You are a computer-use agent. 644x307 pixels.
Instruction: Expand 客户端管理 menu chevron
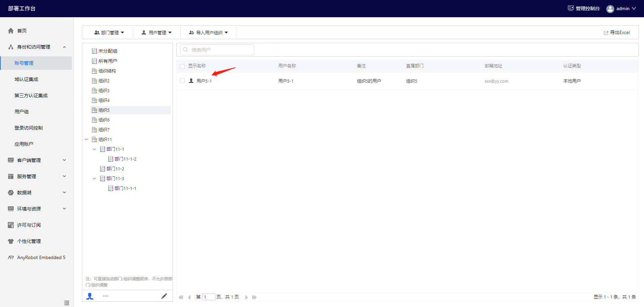click(64, 160)
